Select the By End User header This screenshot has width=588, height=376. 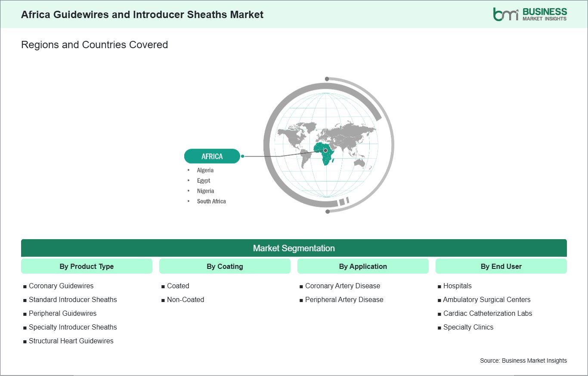(501, 266)
